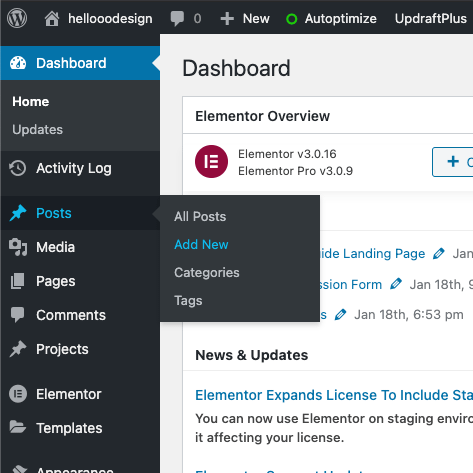Screen dimensions: 473x473
Task: Click the home icon beside hellooodesign
Action: tap(52, 19)
